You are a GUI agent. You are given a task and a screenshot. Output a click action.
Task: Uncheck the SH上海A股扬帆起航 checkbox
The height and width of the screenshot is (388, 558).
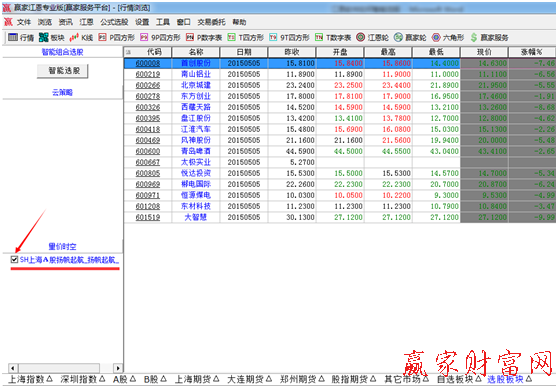tap(14, 259)
